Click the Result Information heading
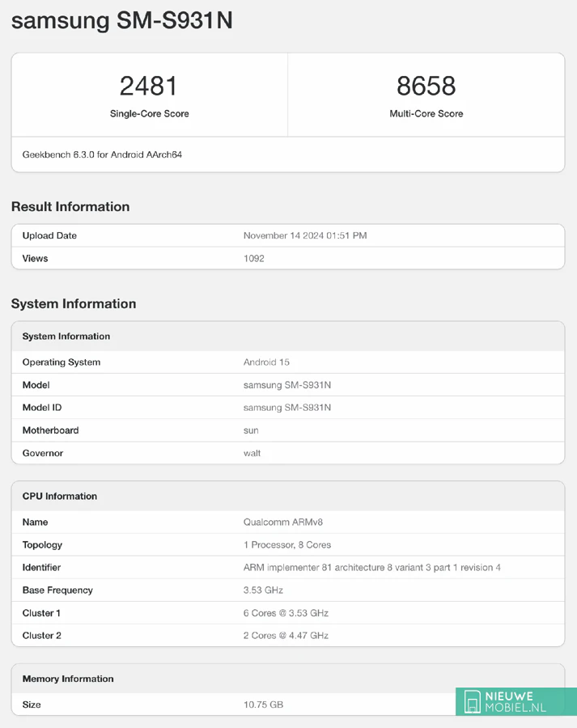Screen dimensions: 577x728 tap(70, 207)
